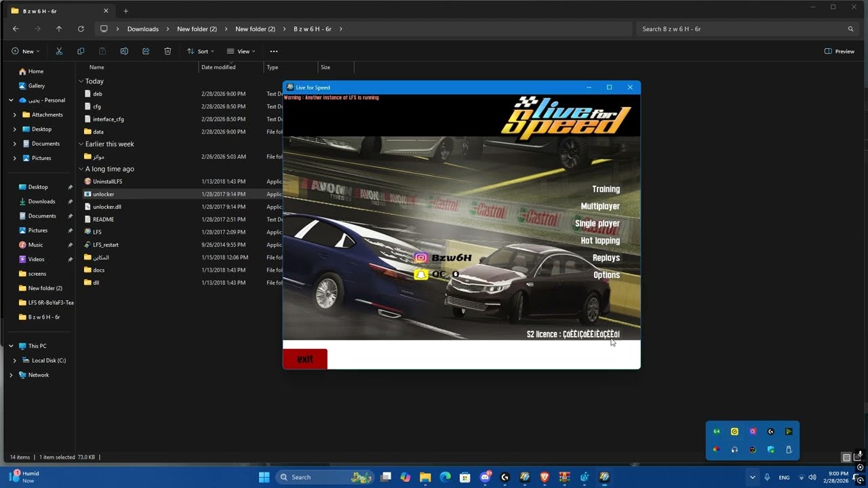Image resolution: width=868 pixels, height=488 pixels.
Task: Open Microsoft Store from the taskbar
Action: [465, 477]
